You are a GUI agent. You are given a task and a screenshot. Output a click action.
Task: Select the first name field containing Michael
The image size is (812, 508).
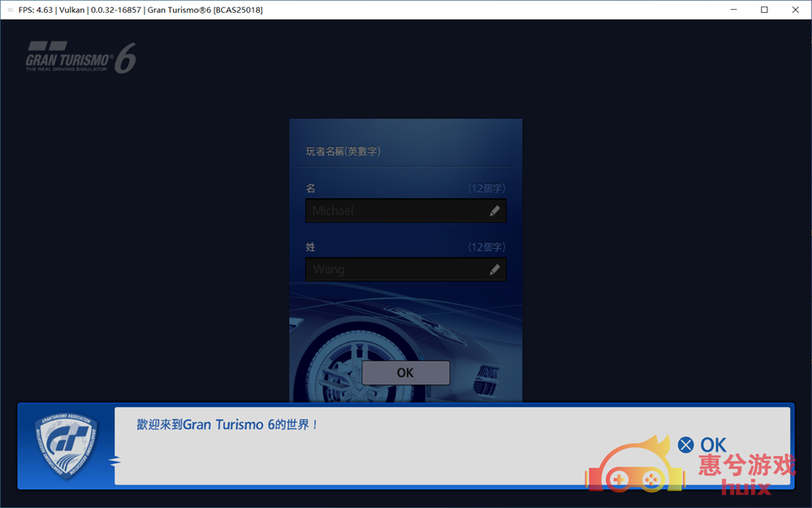point(396,211)
